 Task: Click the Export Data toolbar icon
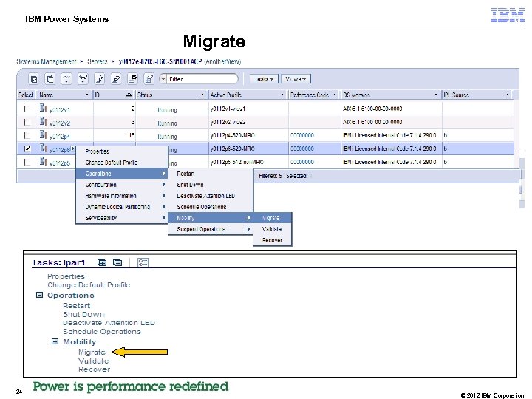(149, 79)
